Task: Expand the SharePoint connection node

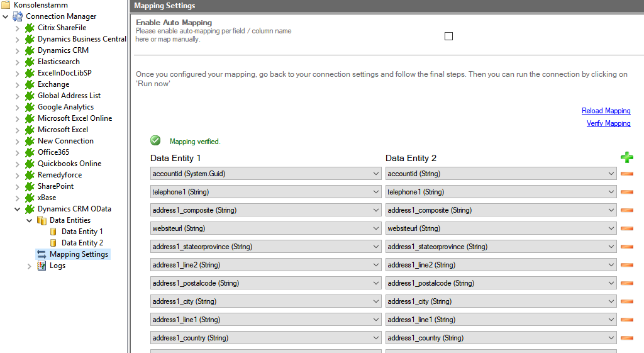Action: tap(18, 186)
